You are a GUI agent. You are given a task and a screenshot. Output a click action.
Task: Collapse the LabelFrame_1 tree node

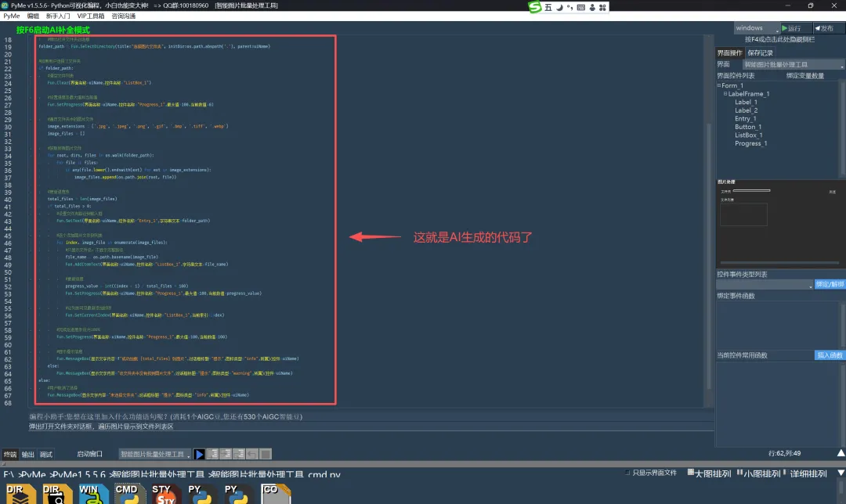coord(725,93)
